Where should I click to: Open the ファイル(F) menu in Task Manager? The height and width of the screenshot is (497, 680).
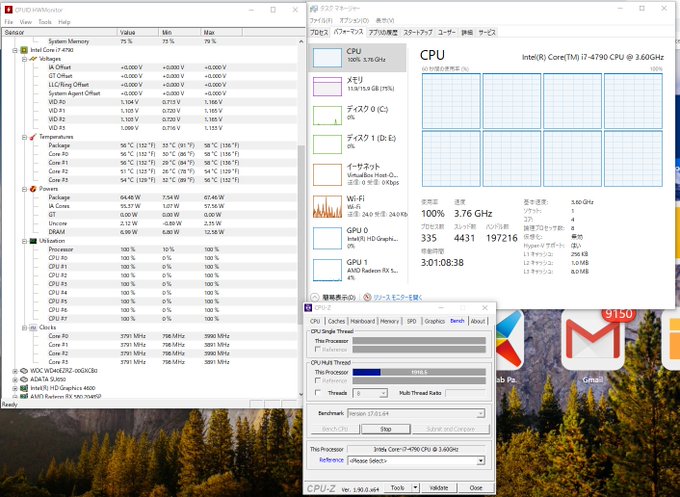321,20
